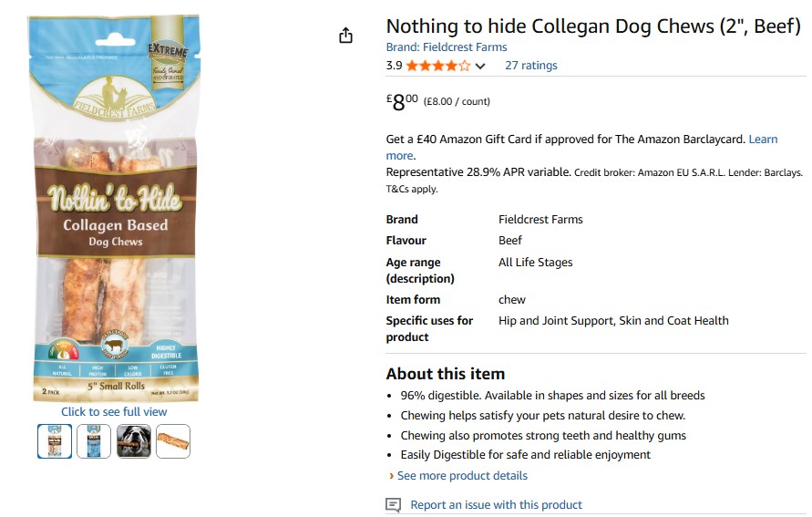The height and width of the screenshot is (517, 812).
Task: Open the ratings breakdown dropdown arrow
Action: tap(481, 66)
